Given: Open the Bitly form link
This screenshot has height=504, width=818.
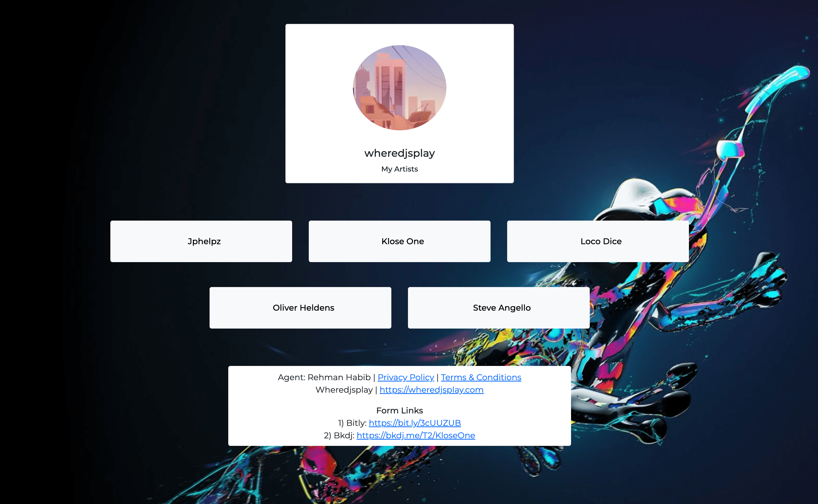Looking at the screenshot, I should (x=415, y=423).
